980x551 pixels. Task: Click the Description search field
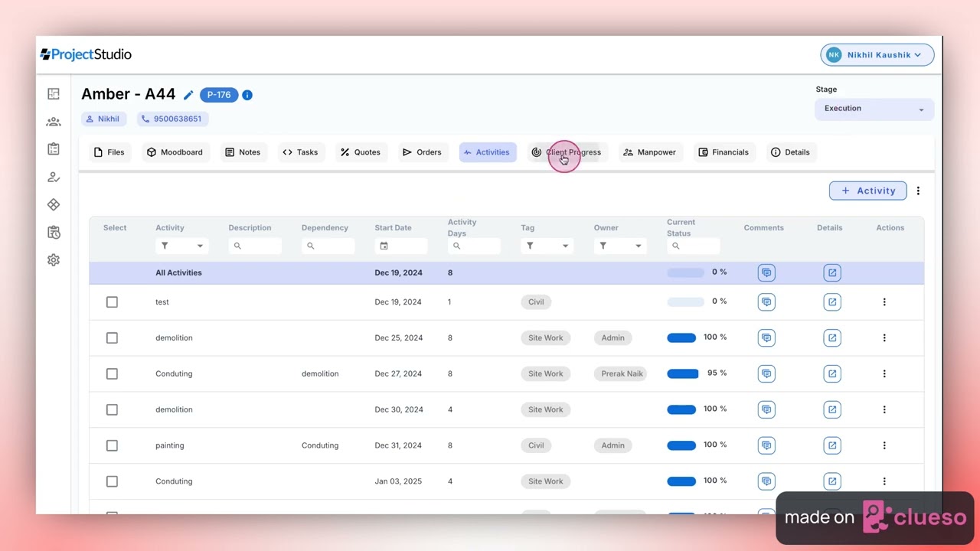255,246
